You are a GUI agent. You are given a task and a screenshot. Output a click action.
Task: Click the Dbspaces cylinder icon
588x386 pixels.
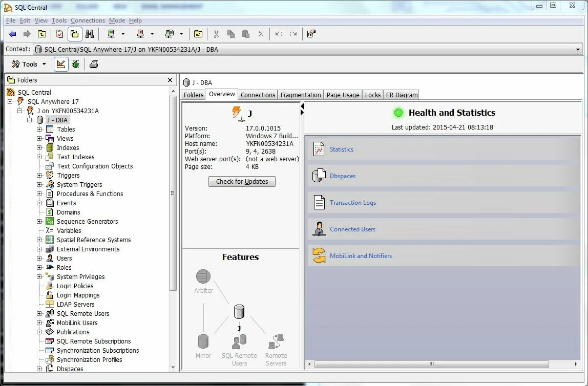point(318,176)
